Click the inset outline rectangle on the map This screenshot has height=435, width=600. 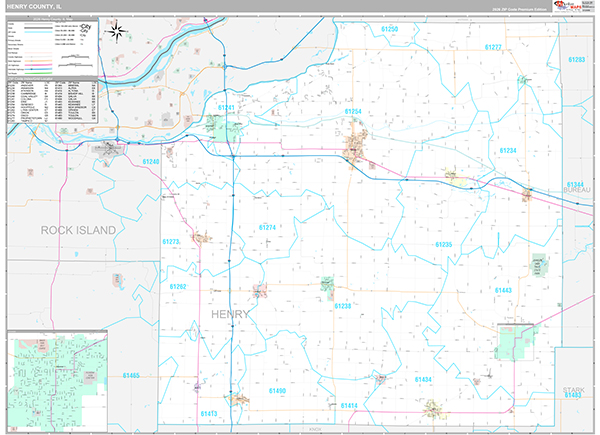tap(515, 342)
